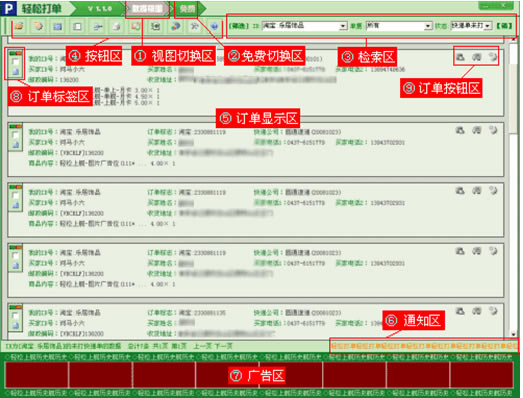
Task: Click the first order's printer icon
Action: coord(460,57)
